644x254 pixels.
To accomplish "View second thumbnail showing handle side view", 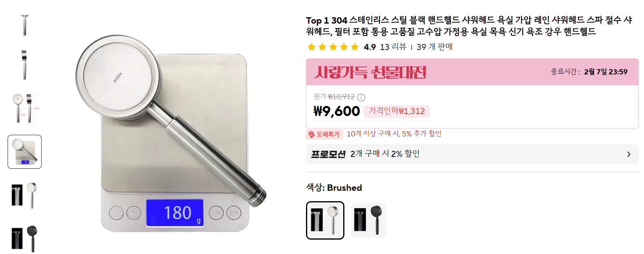I will (x=25, y=65).
